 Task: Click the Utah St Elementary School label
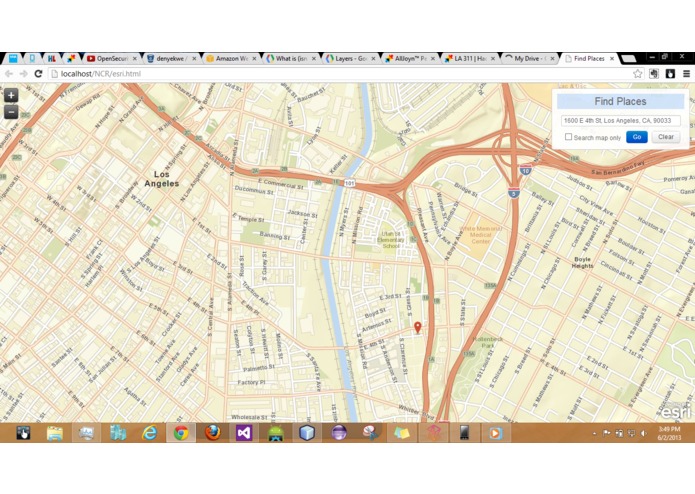tap(390, 240)
